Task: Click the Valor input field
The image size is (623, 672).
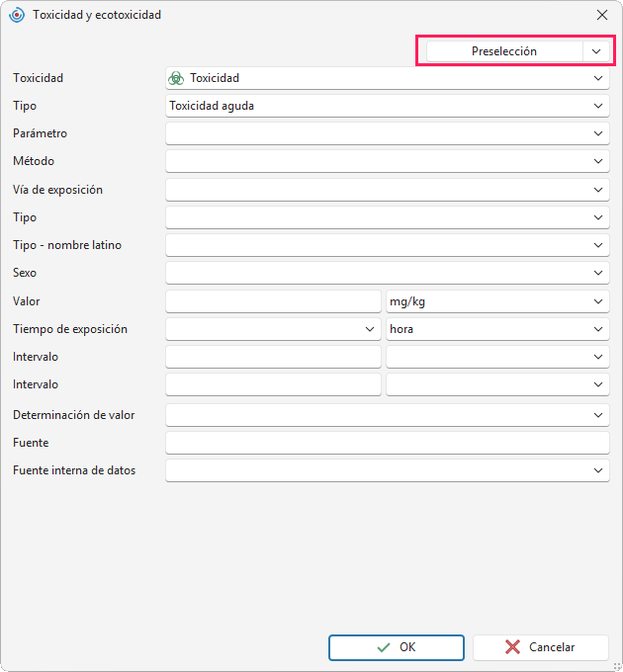Action: point(273,301)
